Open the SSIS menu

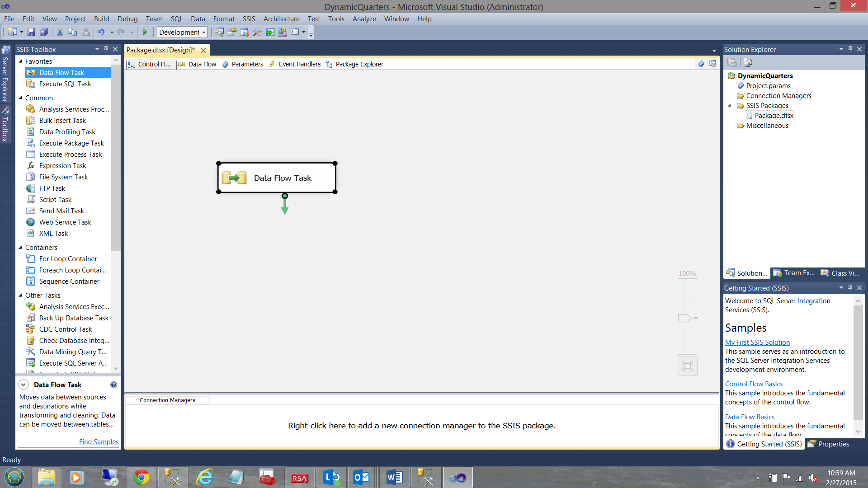249,19
